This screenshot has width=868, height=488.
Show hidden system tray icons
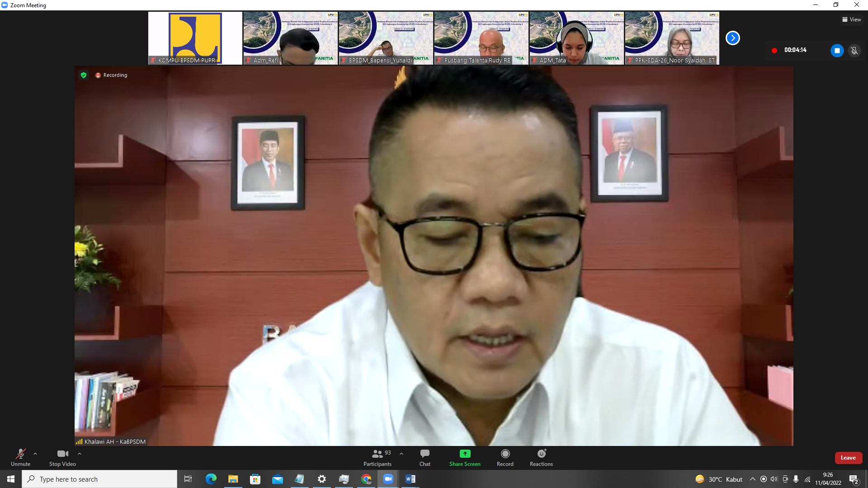coord(752,479)
